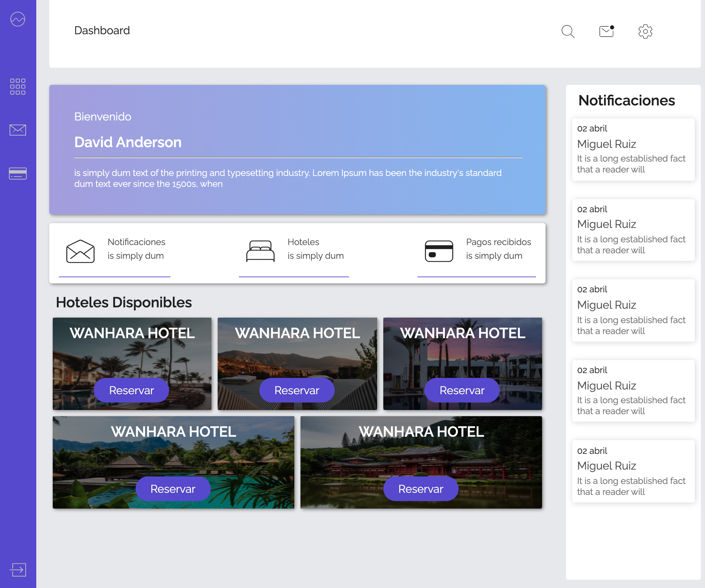Image resolution: width=705 pixels, height=588 pixels.
Task: Open inbox envelope icon with notification dot
Action: click(x=606, y=31)
